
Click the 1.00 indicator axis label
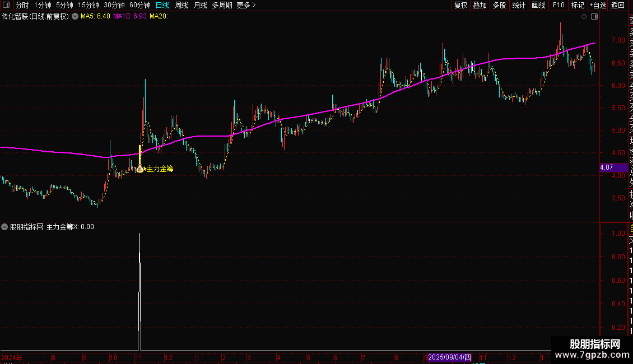(618, 234)
